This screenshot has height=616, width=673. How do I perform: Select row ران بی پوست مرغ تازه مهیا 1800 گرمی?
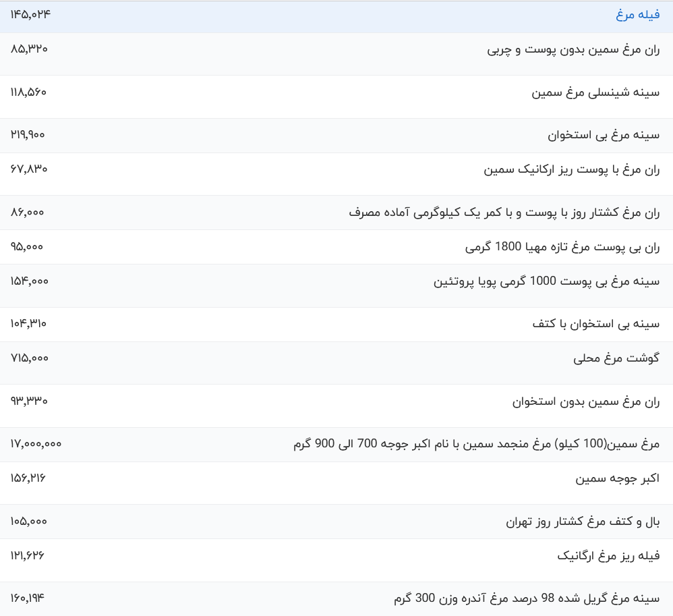[x=336, y=247]
